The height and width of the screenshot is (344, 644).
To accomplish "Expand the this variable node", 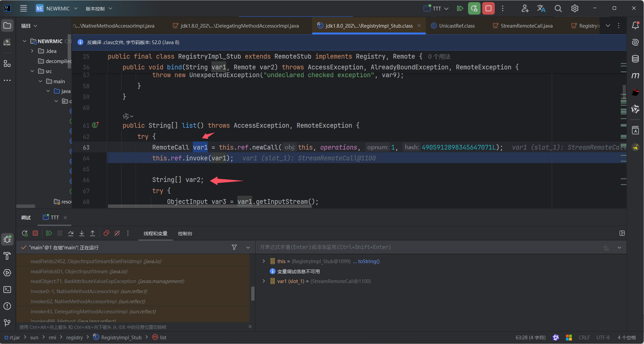I will pos(264,261).
